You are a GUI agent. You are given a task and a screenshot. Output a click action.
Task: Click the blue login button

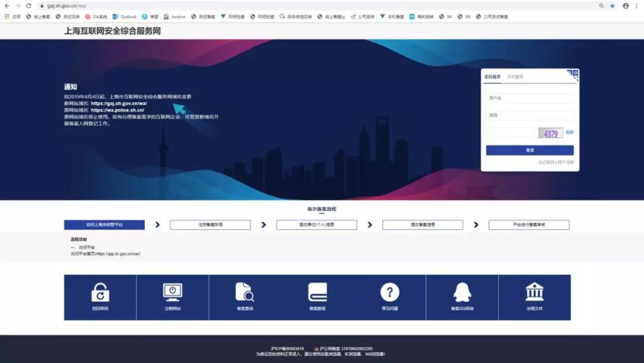[530, 150]
